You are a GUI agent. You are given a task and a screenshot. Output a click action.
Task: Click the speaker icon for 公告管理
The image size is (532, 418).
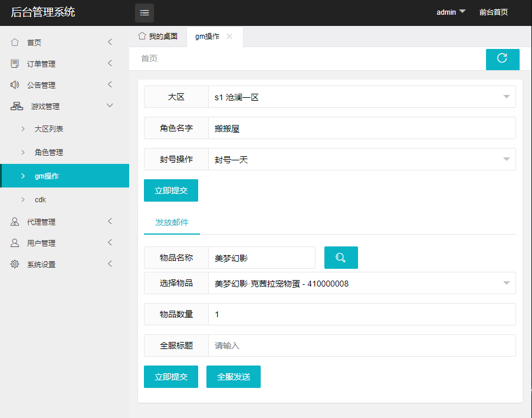coord(15,85)
